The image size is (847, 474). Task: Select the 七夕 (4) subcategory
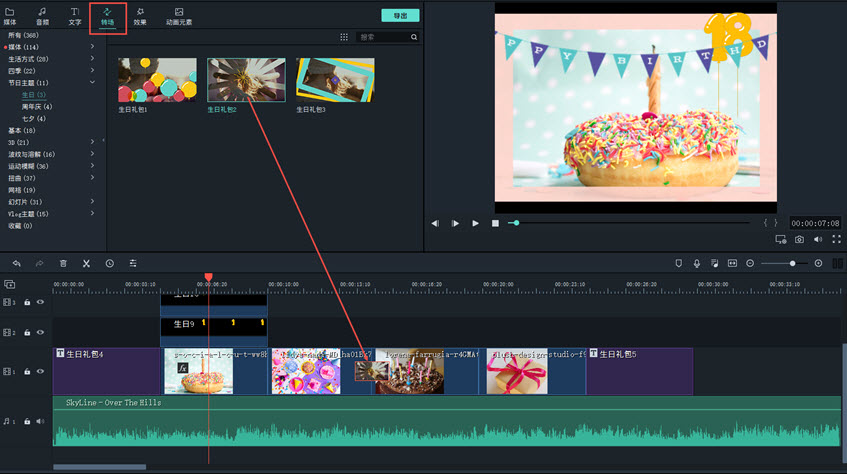33,118
